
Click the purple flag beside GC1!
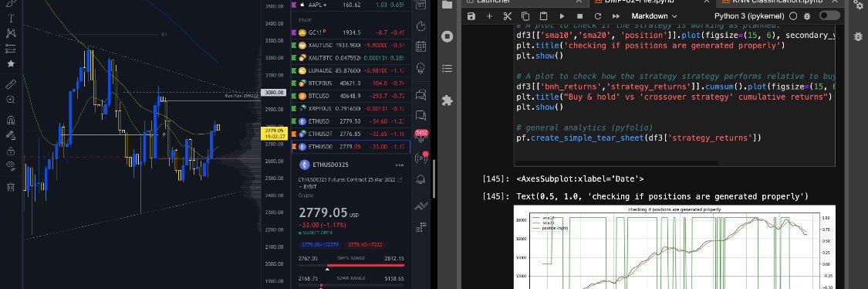pyautogui.click(x=294, y=32)
